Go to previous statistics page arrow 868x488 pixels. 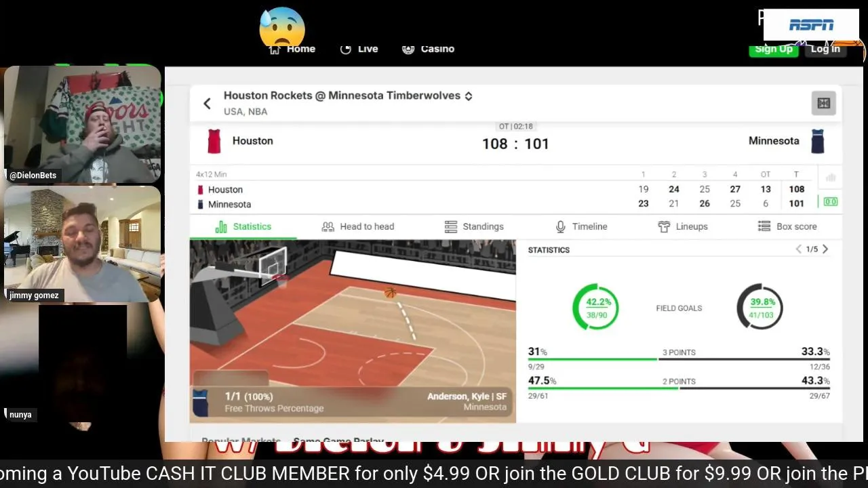799,249
